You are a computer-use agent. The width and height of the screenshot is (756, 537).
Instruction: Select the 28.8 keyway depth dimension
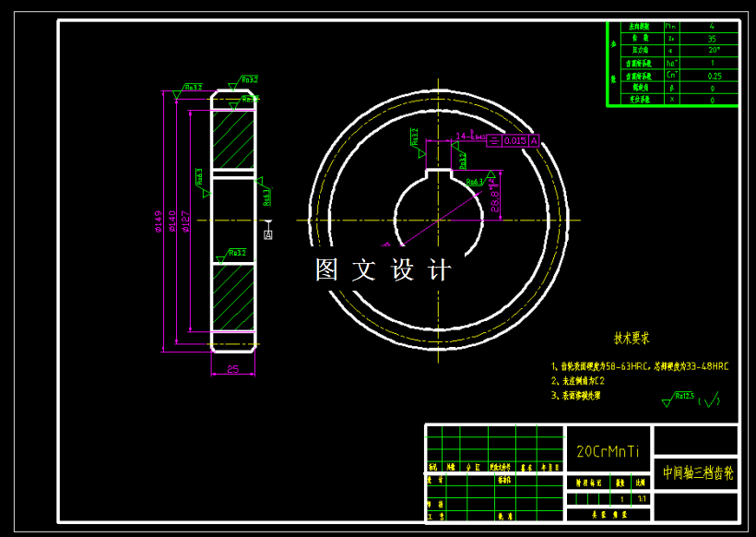click(494, 196)
